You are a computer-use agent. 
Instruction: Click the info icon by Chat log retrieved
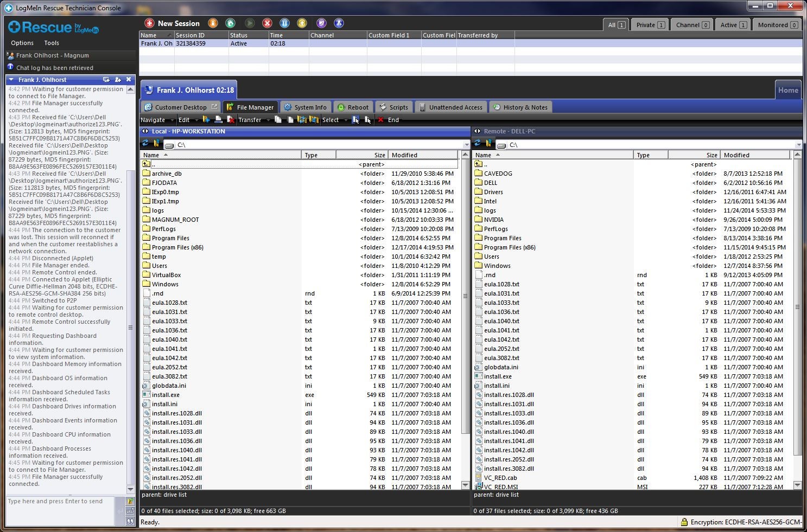tap(10, 67)
